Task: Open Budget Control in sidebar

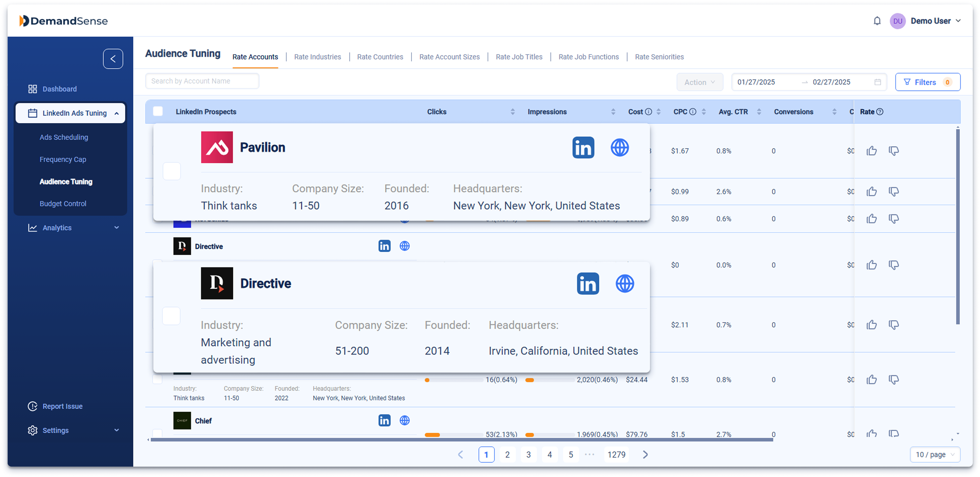Action: (63, 204)
